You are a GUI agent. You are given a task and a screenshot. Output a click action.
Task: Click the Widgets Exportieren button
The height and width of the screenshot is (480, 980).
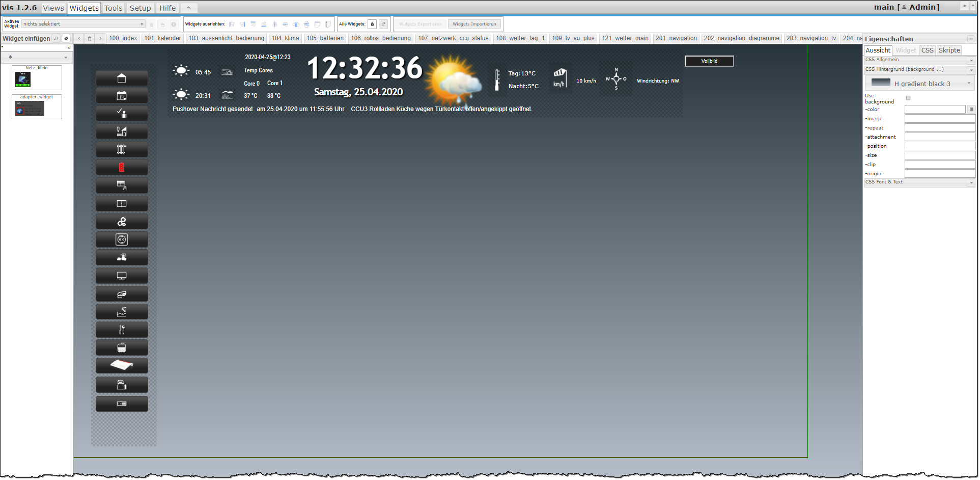click(421, 24)
